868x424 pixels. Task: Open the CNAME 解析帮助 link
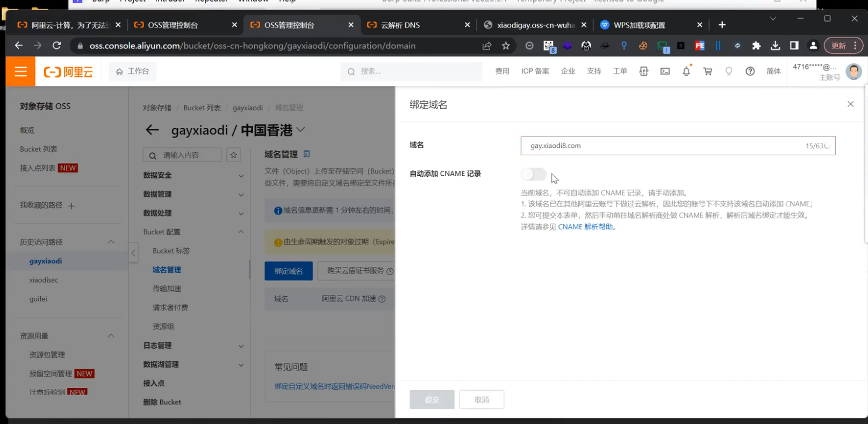click(x=585, y=227)
